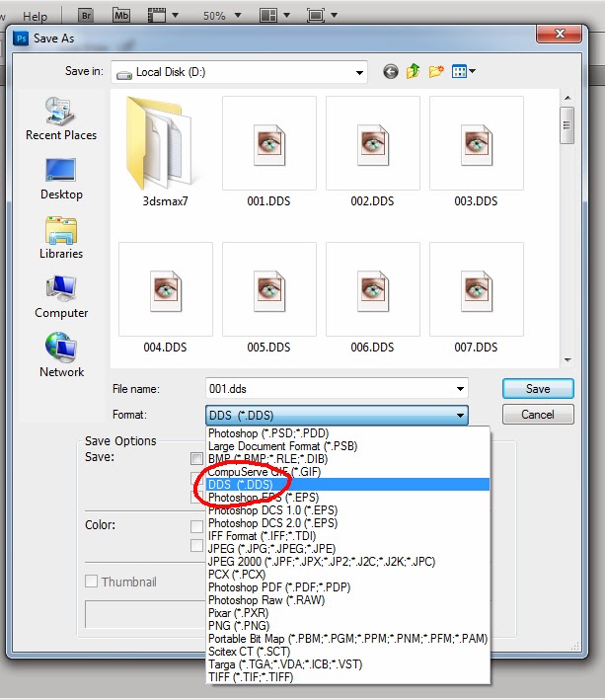Select the 007.DDS file
The image size is (605, 700).
(x=476, y=298)
